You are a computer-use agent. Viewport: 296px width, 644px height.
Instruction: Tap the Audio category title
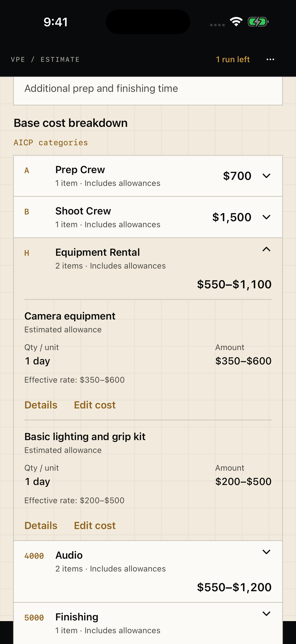click(x=69, y=555)
